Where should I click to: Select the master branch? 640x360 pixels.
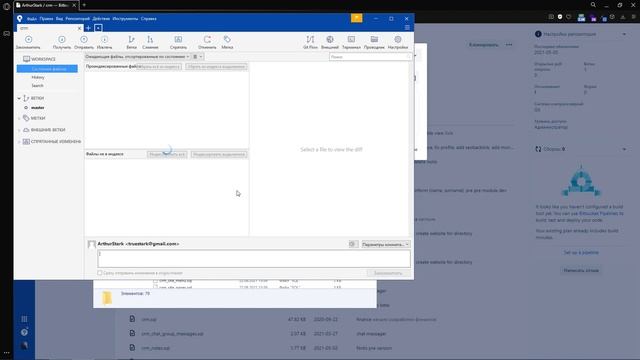(x=38, y=108)
